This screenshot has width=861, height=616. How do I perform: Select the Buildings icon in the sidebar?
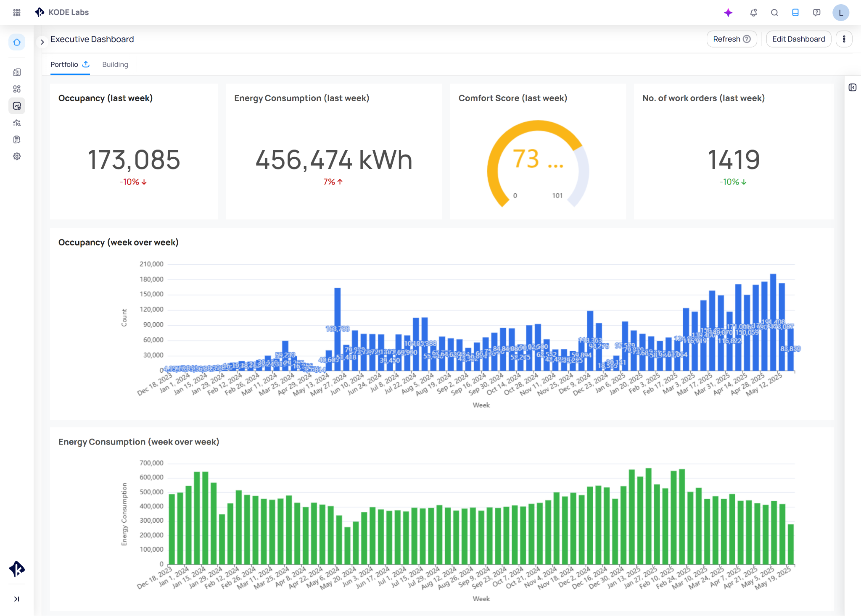(x=17, y=72)
